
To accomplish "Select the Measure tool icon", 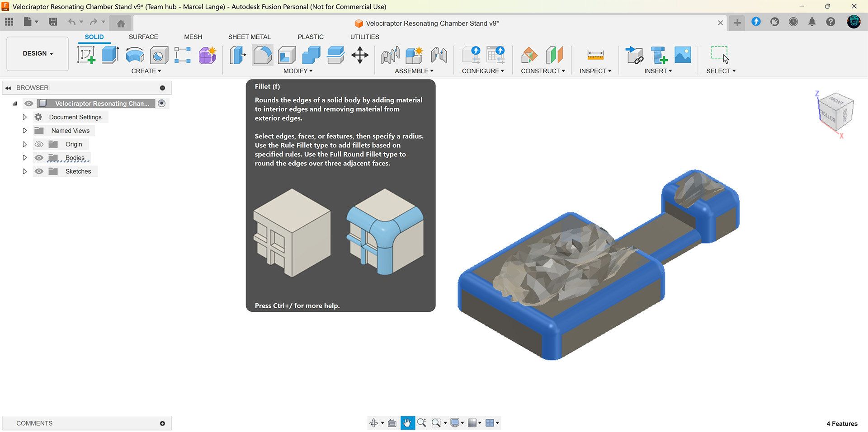I will point(595,55).
